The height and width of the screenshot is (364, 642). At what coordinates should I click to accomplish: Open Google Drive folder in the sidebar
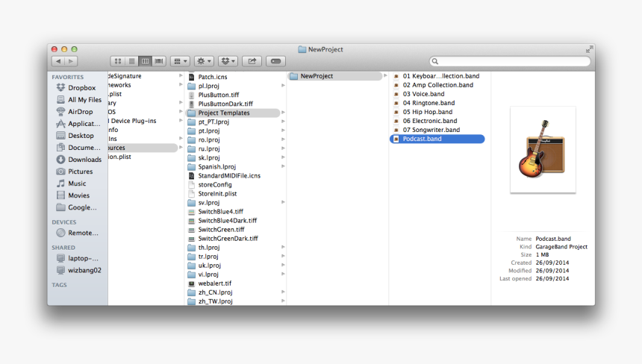(x=77, y=207)
